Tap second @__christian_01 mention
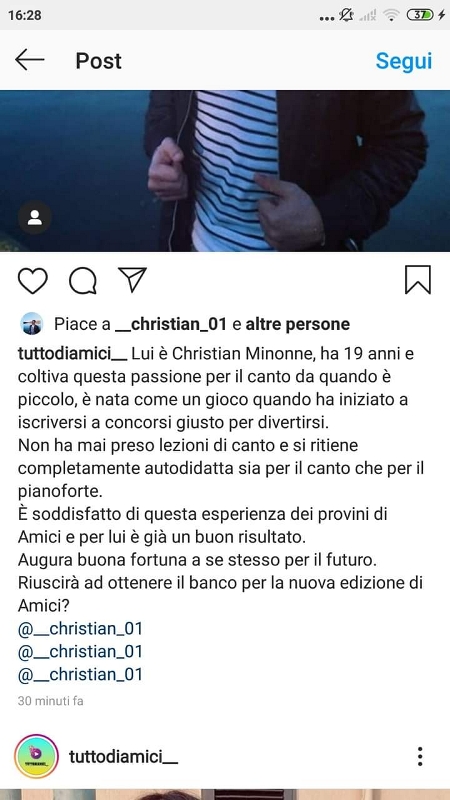The width and height of the screenshot is (450, 800). pyautogui.click(x=80, y=652)
